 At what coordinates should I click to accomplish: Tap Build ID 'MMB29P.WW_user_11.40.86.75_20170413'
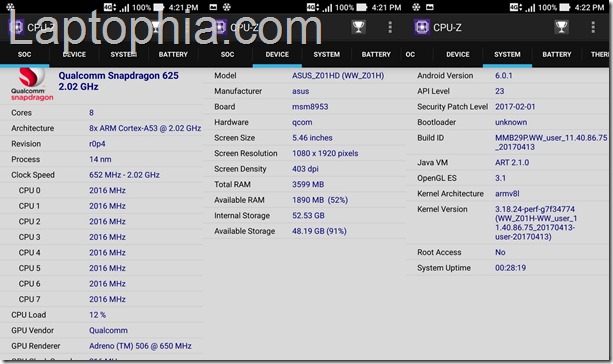click(551, 142)
